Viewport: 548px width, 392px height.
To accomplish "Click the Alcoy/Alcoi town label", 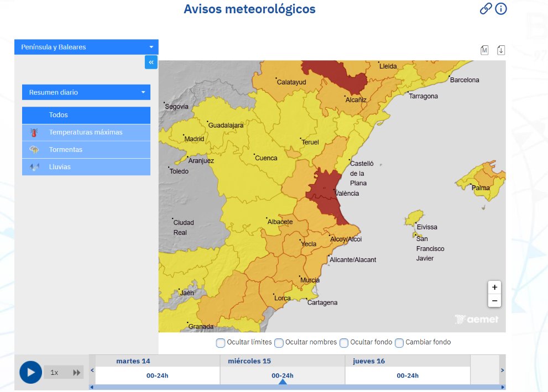I will 346,239.
